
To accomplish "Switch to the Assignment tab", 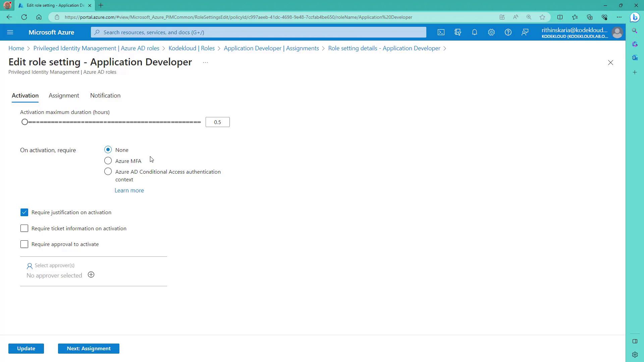I will coord(64,96).
